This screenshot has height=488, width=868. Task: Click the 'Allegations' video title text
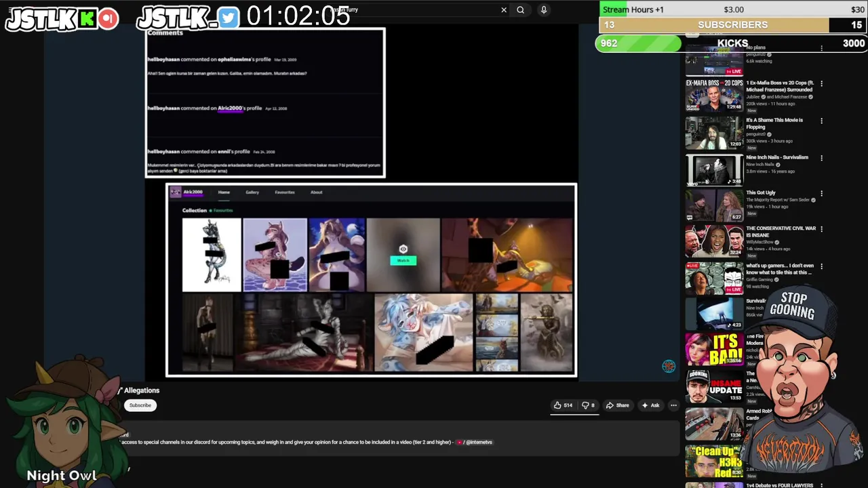click(142, 390)
